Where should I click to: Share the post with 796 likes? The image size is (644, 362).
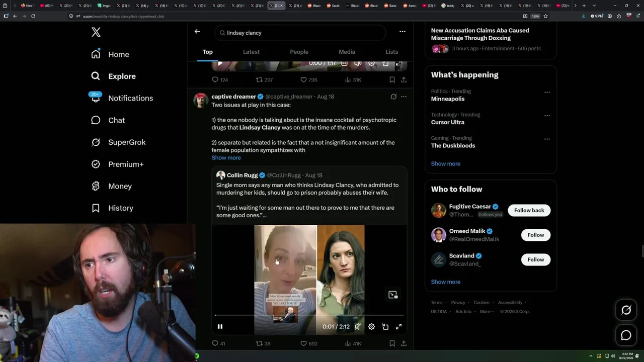click(404, 80)
